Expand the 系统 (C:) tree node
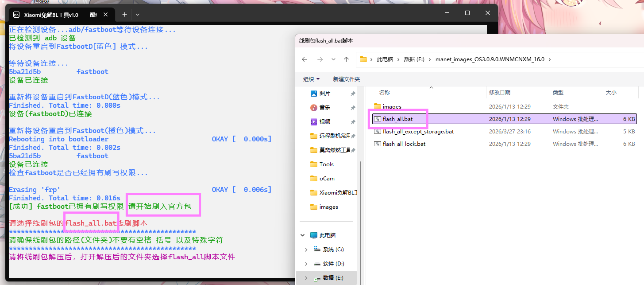 [306, 250]
